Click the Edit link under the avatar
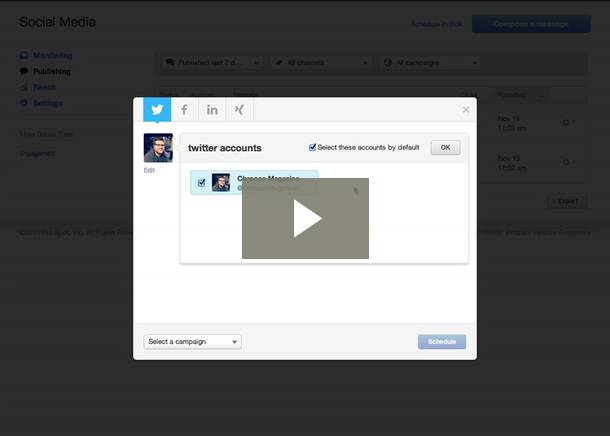Screen dimensions: 610x436 pyautogui.click(x=149, y=170)
